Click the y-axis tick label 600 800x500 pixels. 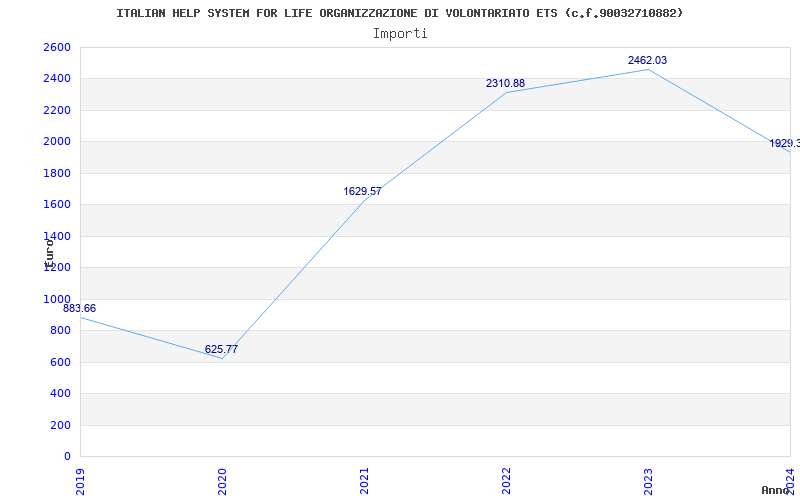pyautogui.click(x=60, y=362)
